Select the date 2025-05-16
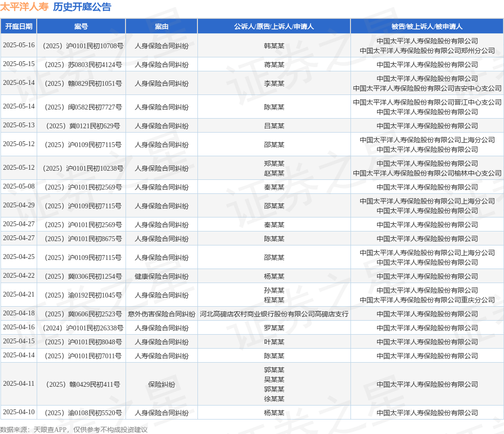Image resolution: width=504 pixels, height=434 pixels. pyautogui.click(x=19, y=45)
